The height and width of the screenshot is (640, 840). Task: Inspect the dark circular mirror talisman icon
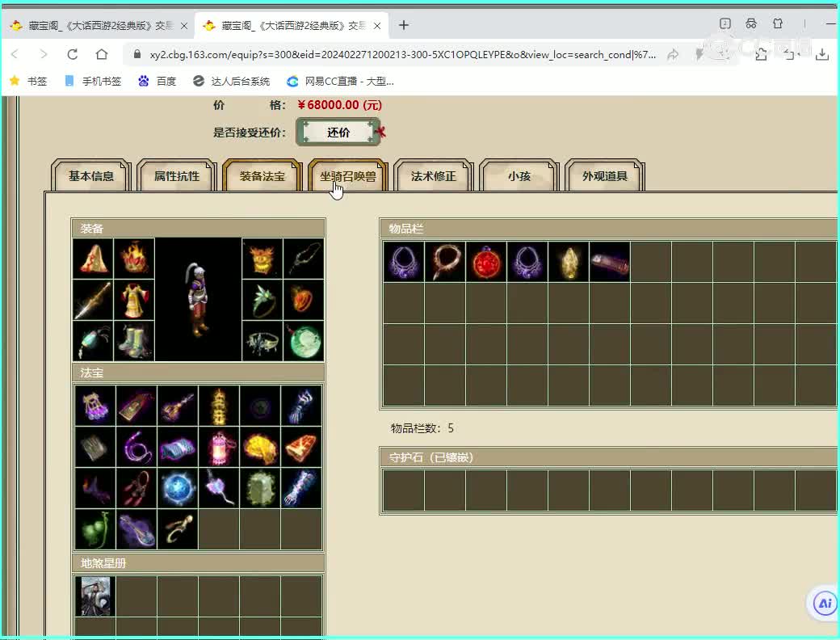260,406
